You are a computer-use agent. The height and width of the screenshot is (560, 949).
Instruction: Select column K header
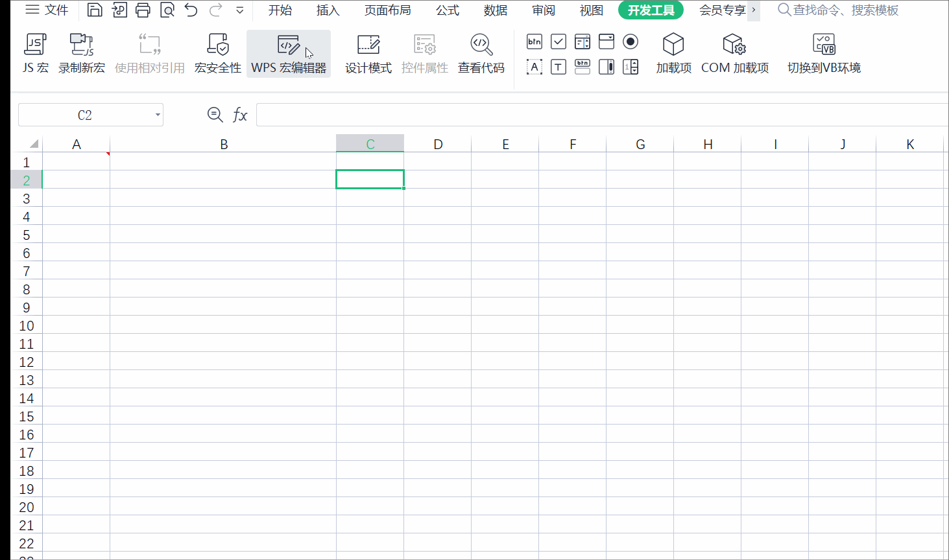click(910, 144)
